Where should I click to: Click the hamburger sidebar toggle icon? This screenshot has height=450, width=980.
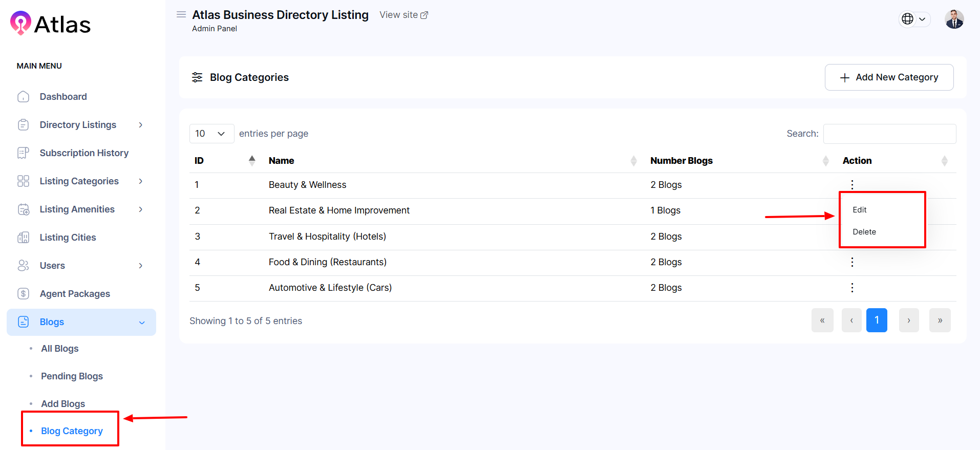[181, 14]
